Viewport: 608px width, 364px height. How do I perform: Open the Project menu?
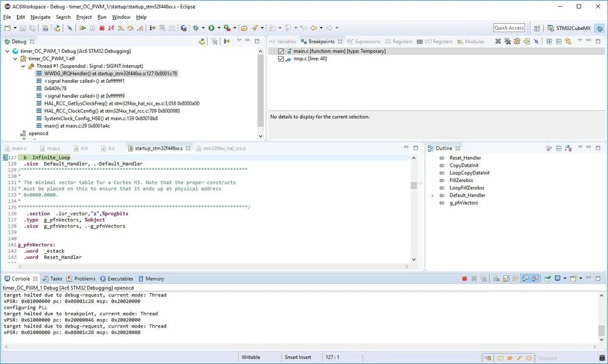pos(84,17)
